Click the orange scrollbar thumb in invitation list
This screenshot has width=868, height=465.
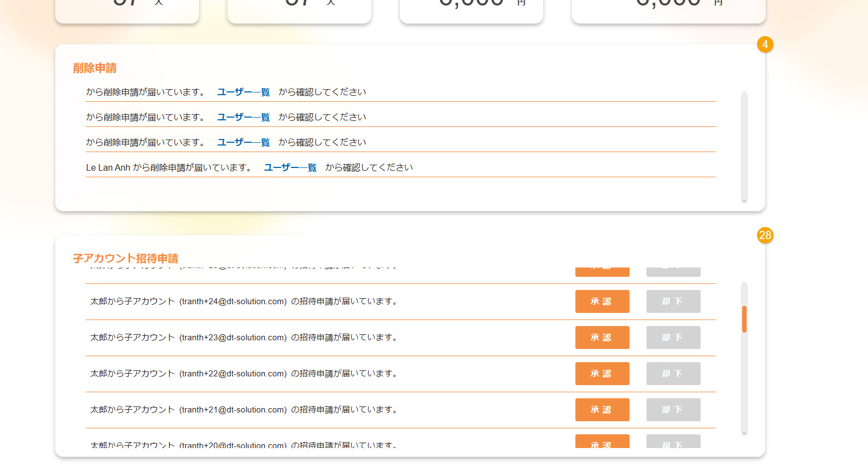[744, 319]
